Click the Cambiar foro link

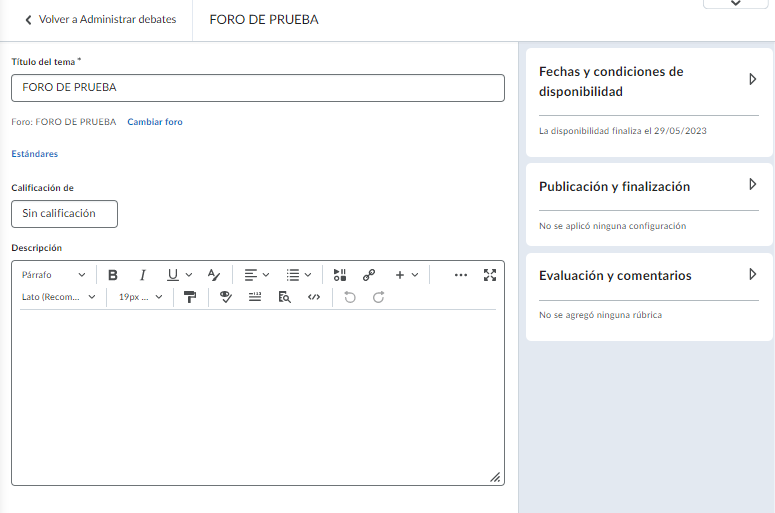[155, 122]
